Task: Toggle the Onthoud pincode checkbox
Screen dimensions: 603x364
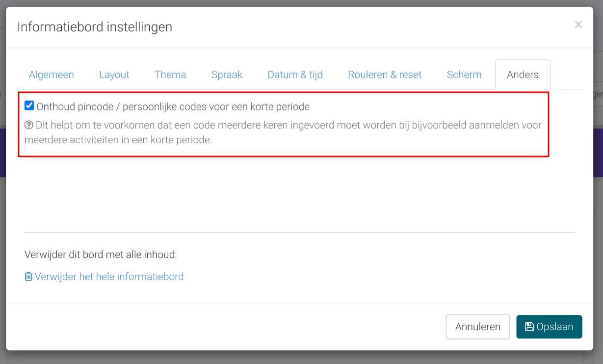Action: (x=29, y=105)
